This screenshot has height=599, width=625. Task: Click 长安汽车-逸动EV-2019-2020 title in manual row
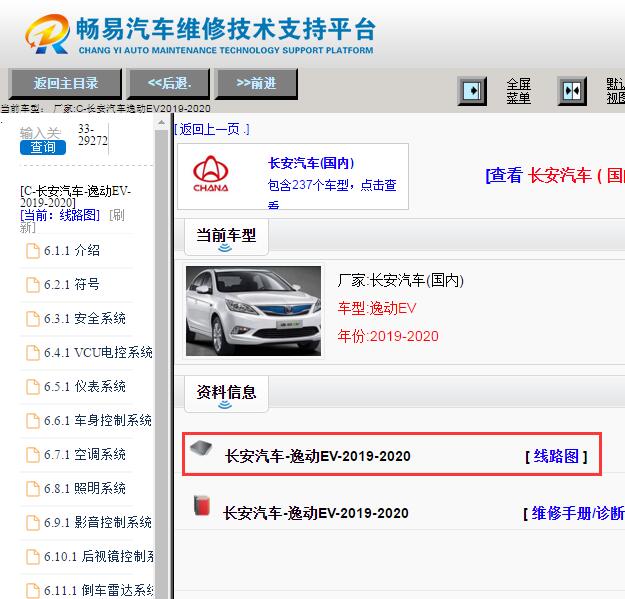tap(316, 513)
